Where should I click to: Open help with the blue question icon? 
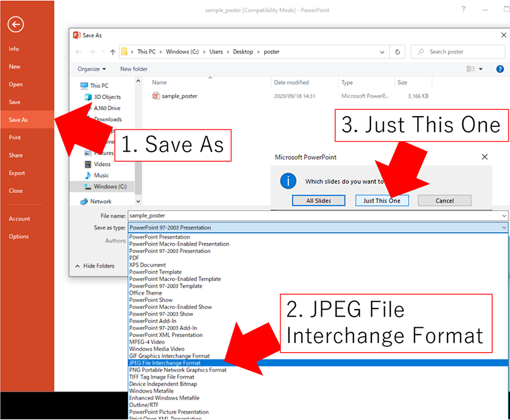(500, 69)
